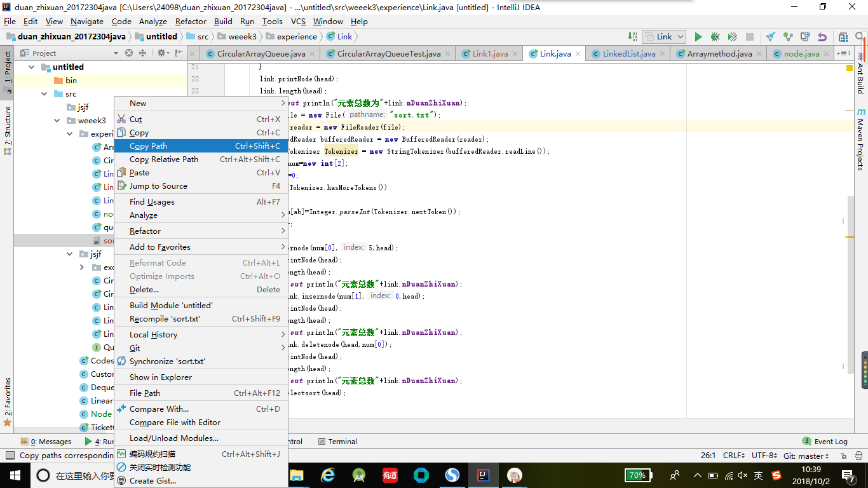
Task: Hide the Project tool window
Action: (x=179, y=53)
